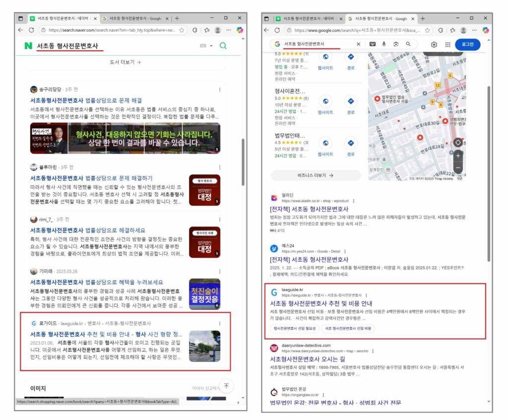Select the 네이버 tab in left window
This screenshot has height=420, width=508.
tap(63, 18)
